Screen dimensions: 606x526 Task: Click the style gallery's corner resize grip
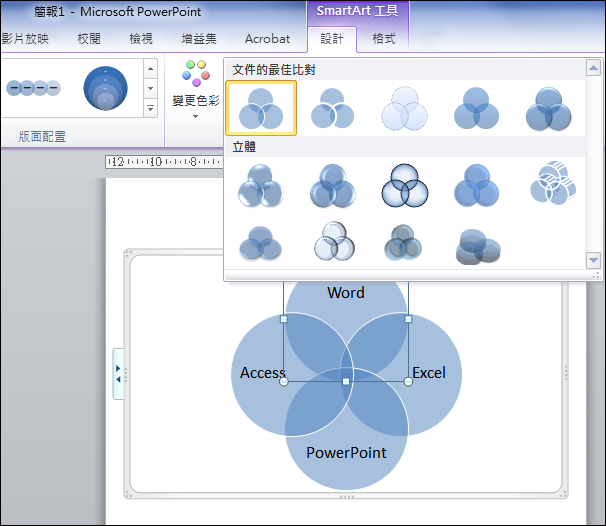tap(597, 275)
